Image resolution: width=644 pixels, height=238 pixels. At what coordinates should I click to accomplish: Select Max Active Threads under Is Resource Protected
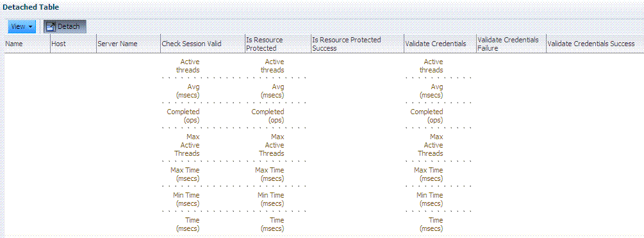pyautogui.click(x=272, y=145)
